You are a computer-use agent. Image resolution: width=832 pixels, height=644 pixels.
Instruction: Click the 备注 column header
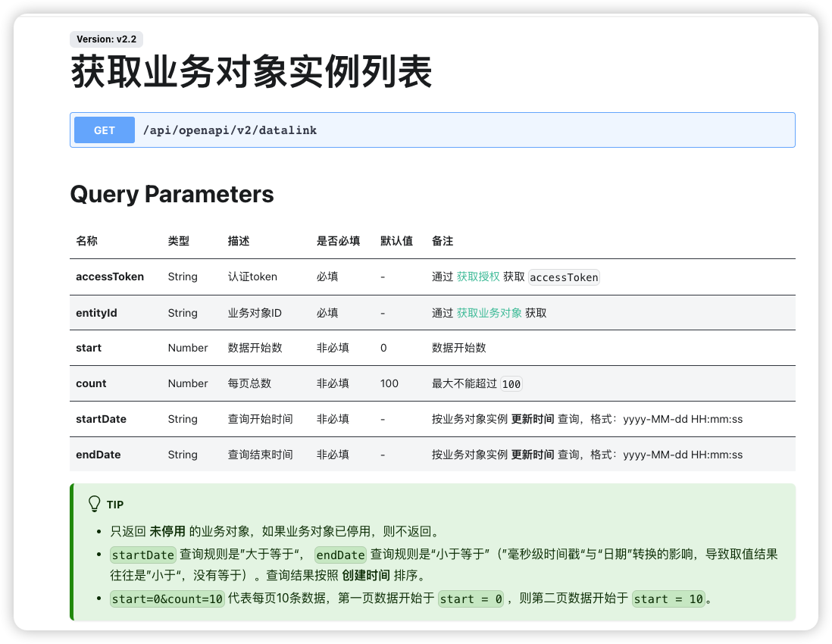click(x=443, y=241)
